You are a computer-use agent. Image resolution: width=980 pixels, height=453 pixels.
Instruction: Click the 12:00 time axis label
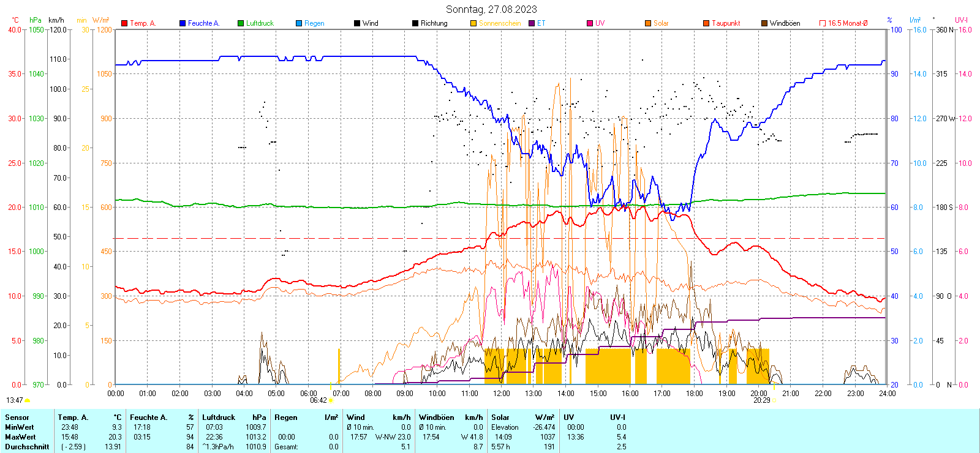501,394
